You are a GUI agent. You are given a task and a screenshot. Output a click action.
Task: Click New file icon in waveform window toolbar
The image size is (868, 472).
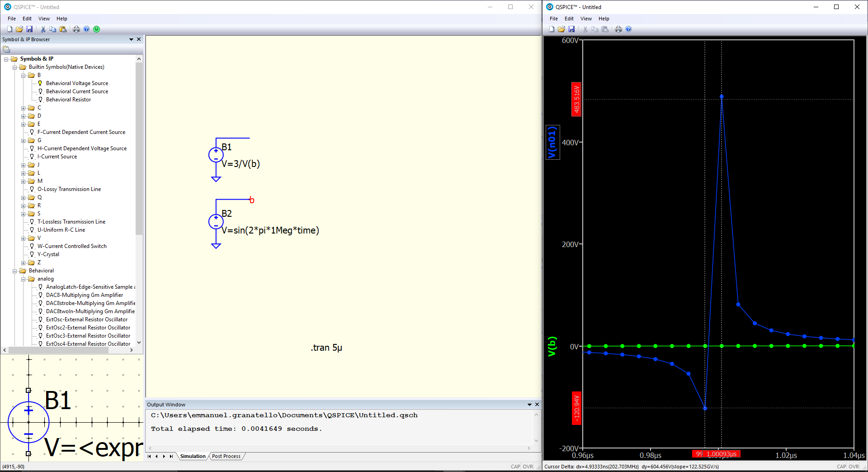click(552, 29)
